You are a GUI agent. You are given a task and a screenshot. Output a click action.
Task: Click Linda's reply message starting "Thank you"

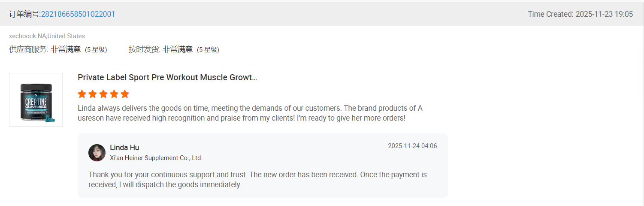coord(257,180)
